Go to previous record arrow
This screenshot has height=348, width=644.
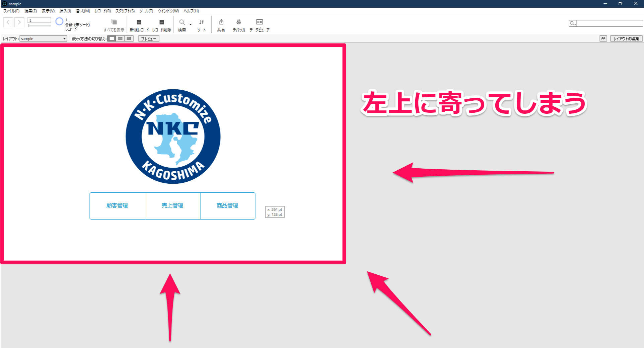[8, 22]
